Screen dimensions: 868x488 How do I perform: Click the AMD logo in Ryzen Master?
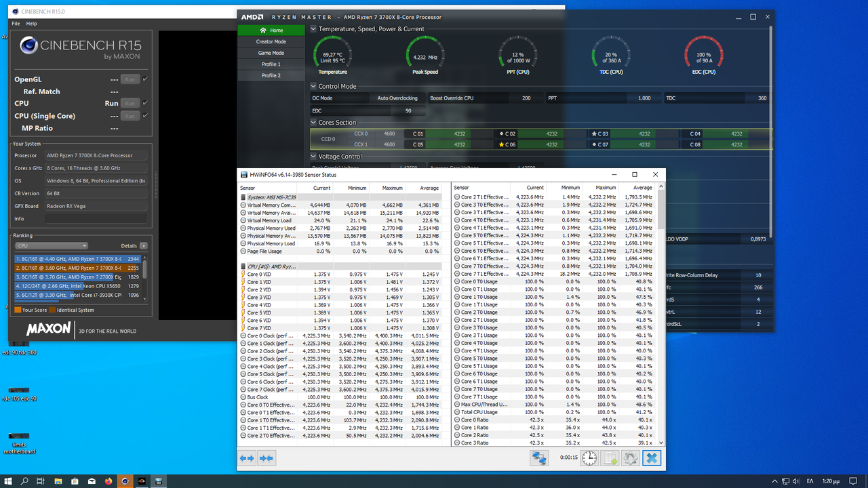click(x=252, y=17)
